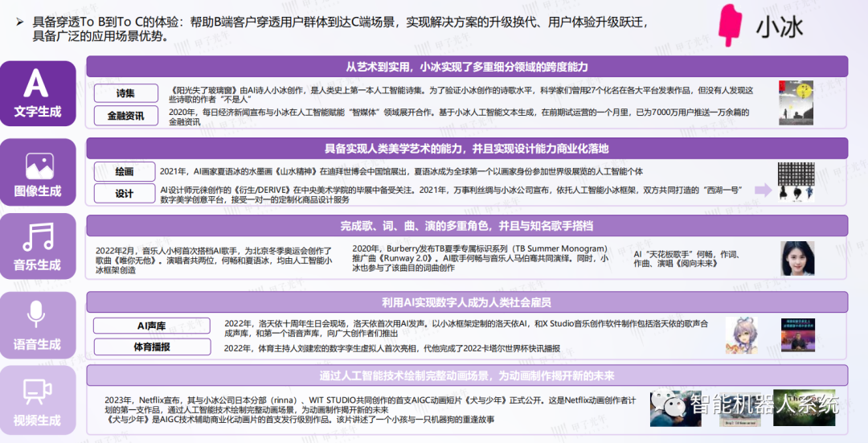Open the first animation scene thumbnail in 视频生成

[x=676, y=408]
